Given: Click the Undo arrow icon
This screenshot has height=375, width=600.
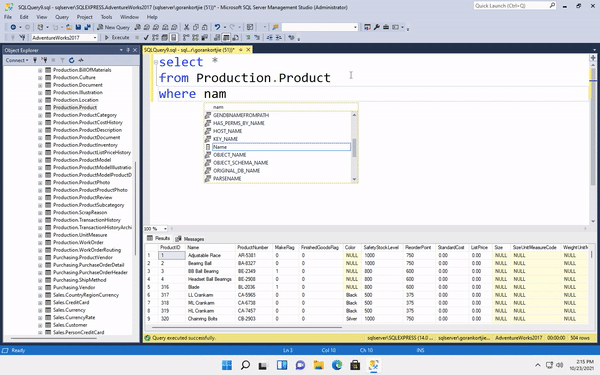Looking at the screenshot, I should click(217, 27).
